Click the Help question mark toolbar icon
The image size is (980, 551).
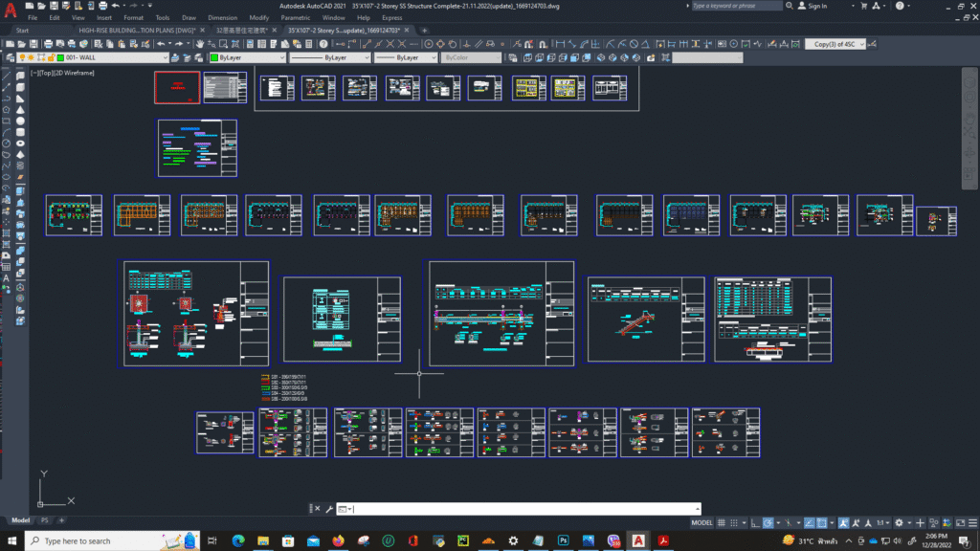(323, 44)
